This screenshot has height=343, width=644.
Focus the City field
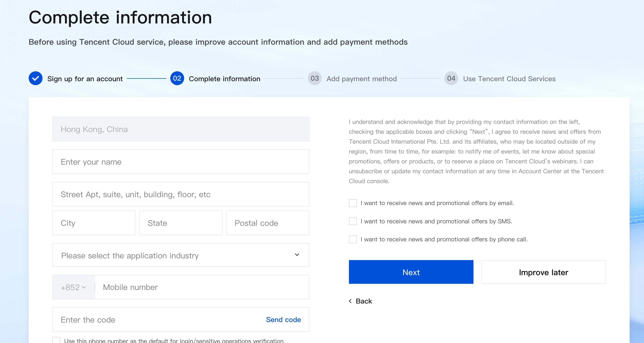click(94, 223)
